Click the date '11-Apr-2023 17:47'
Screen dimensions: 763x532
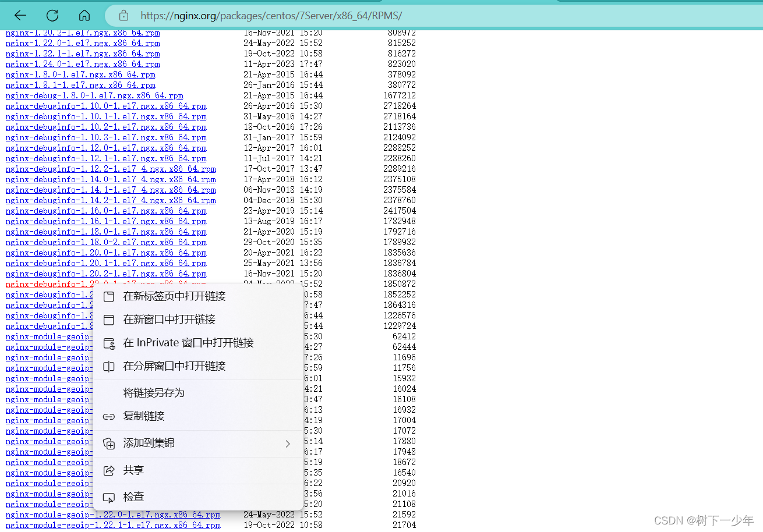(283, 64)
